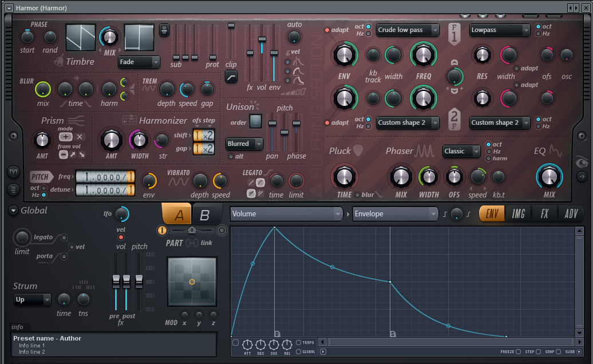This screenshot has width=593, height=364.
Task: Select the Pluck shape icon
Action: 358,150
